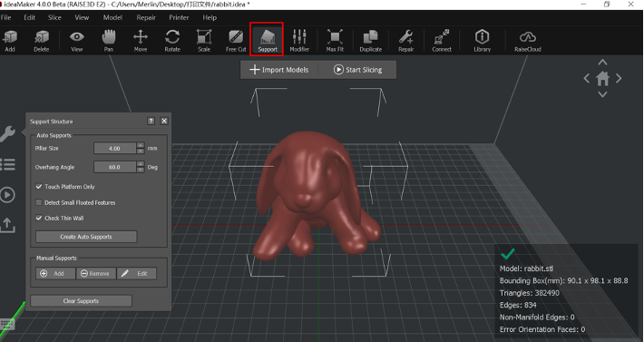Click Import Models button

(279, 70)
